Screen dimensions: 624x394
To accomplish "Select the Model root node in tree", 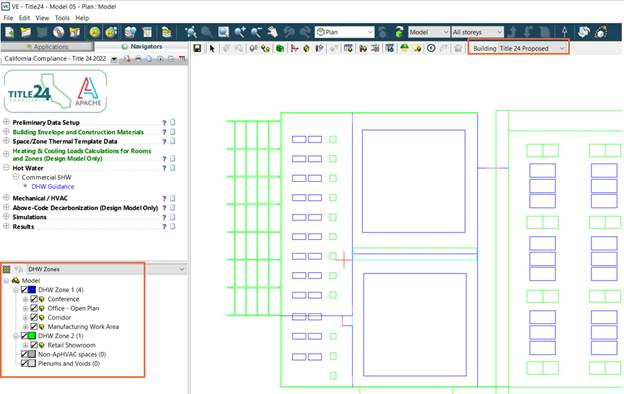I will tap(31, 281).
